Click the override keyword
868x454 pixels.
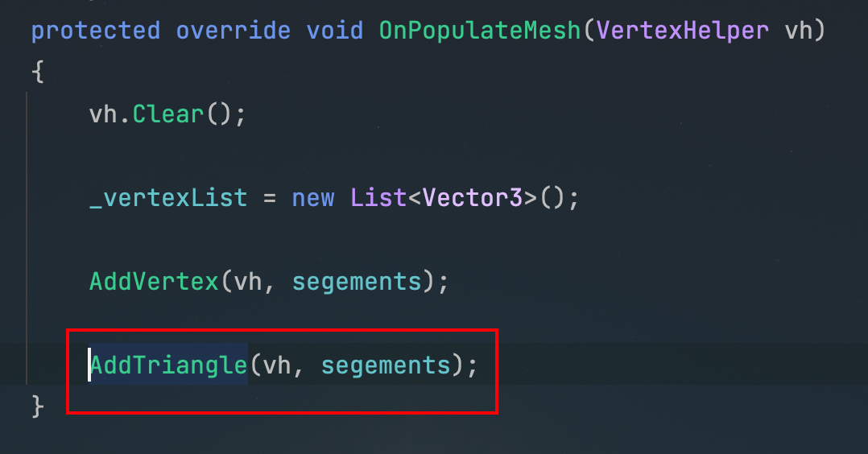(233, 31)
